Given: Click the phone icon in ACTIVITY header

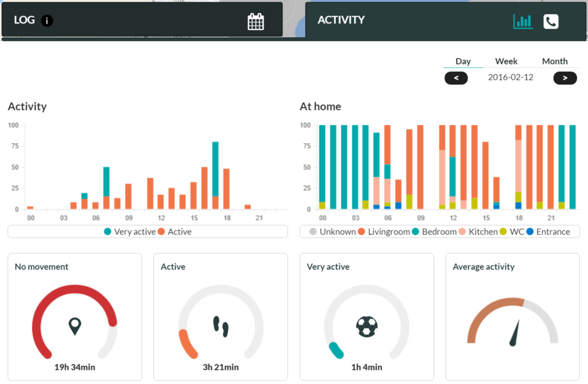Looking at the screenshot, I should click(551, 21).
